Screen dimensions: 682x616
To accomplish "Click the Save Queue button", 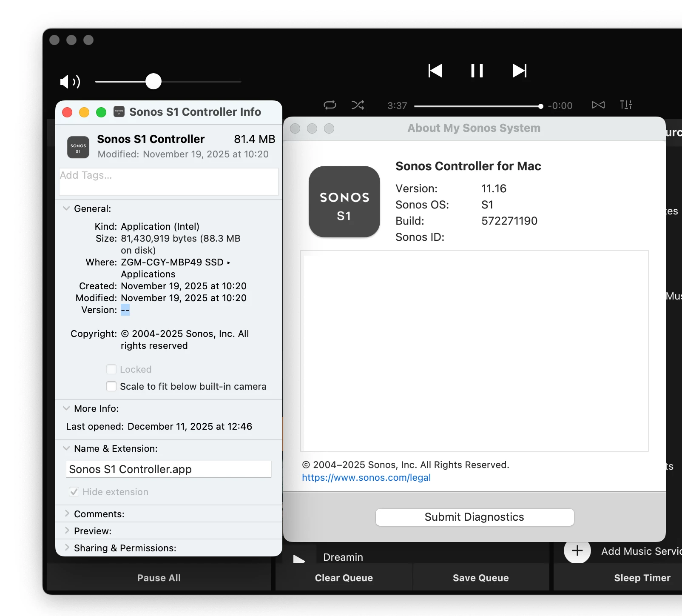I will click(x=481, y=578).
